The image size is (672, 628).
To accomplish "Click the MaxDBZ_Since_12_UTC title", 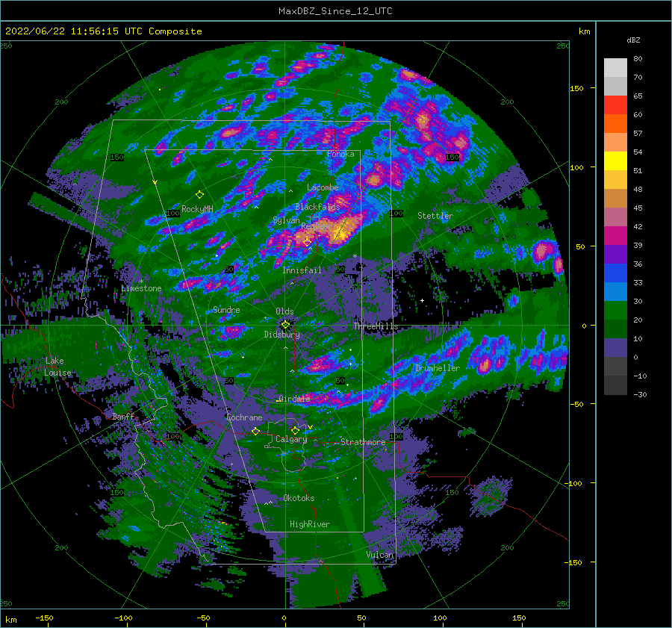I will [x=335, y=11].
